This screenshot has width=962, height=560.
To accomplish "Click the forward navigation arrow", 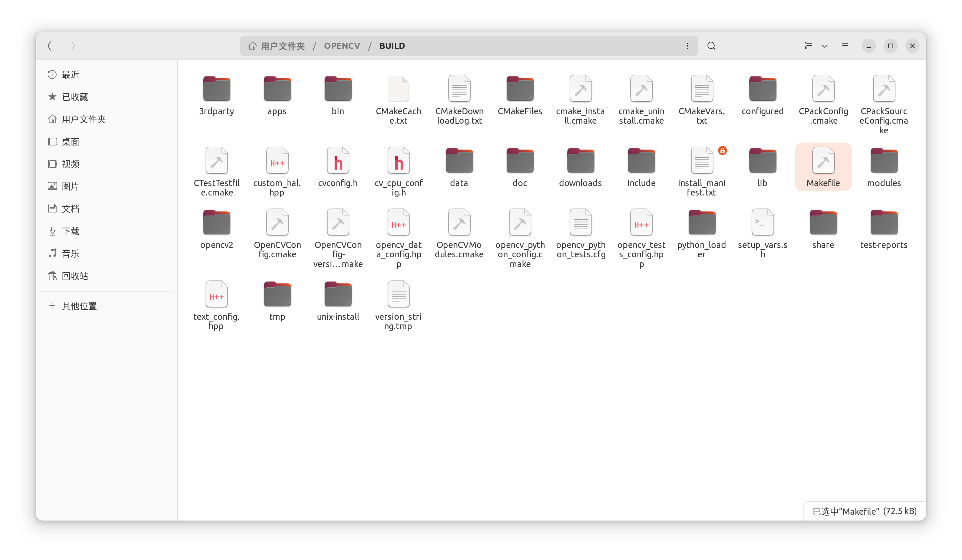I will (x=73, y=46).
